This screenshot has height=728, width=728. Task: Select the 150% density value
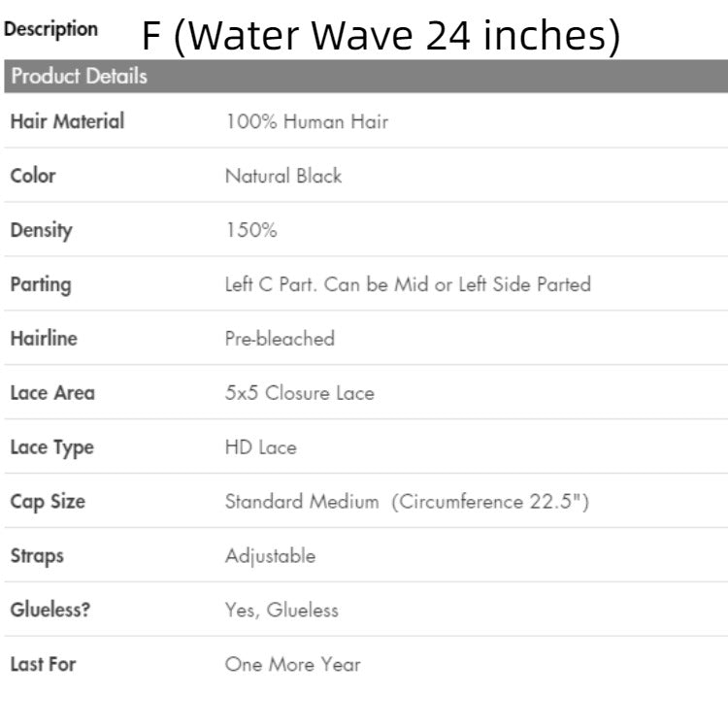(x=251, y=231)
